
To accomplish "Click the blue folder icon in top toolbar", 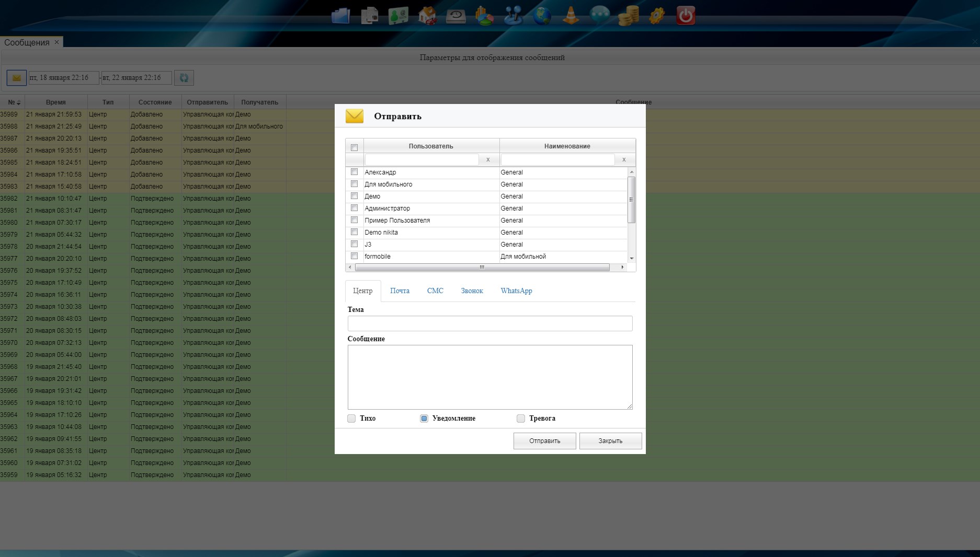I will (x=340, y=16).
